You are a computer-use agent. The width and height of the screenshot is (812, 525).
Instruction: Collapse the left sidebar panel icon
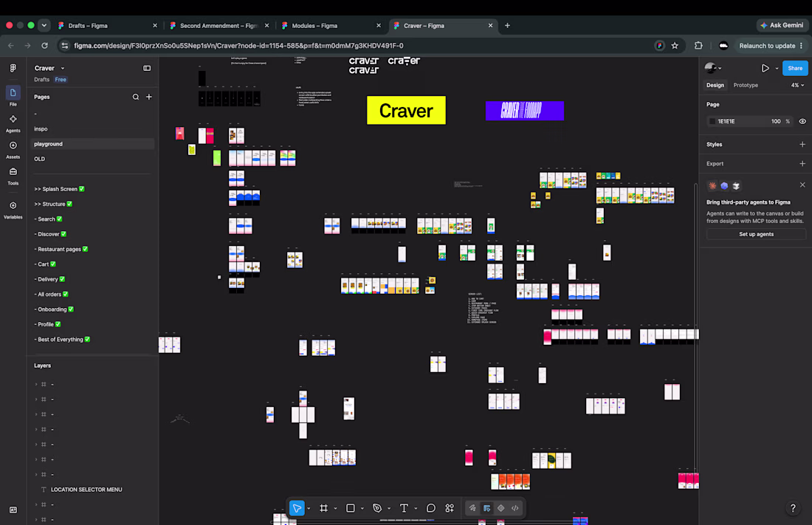point(147,68)
